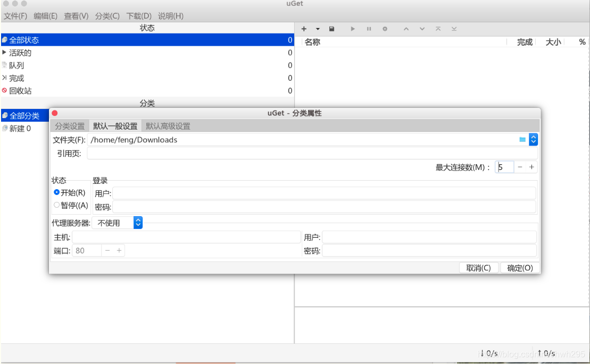Click the 分类 panel header
This screenshot has width=590, height=364.
pyautogui.click(x=147, y=103)
